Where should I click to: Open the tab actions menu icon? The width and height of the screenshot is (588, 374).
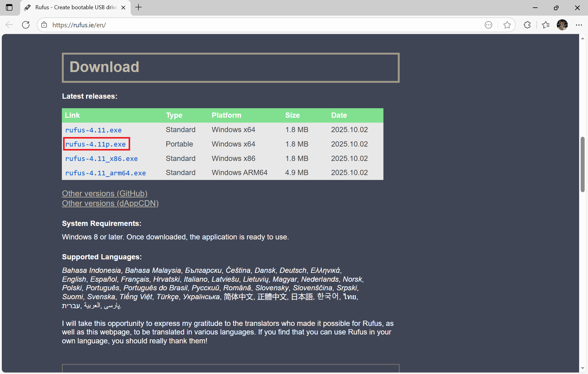[x=9, y=7]
